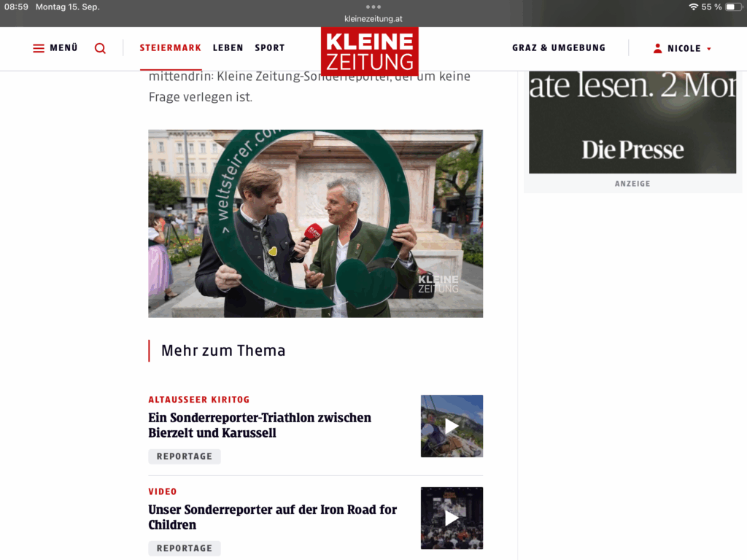
Task: Click the Kleine Zeitung logo
Action: (370, 52)
